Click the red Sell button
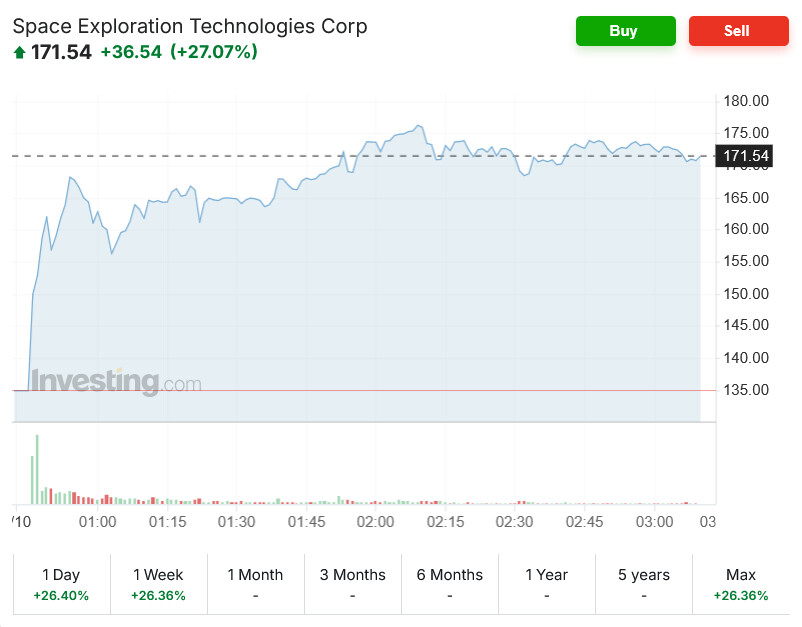The height and width of the screenshot is (627, 802). 738,31
